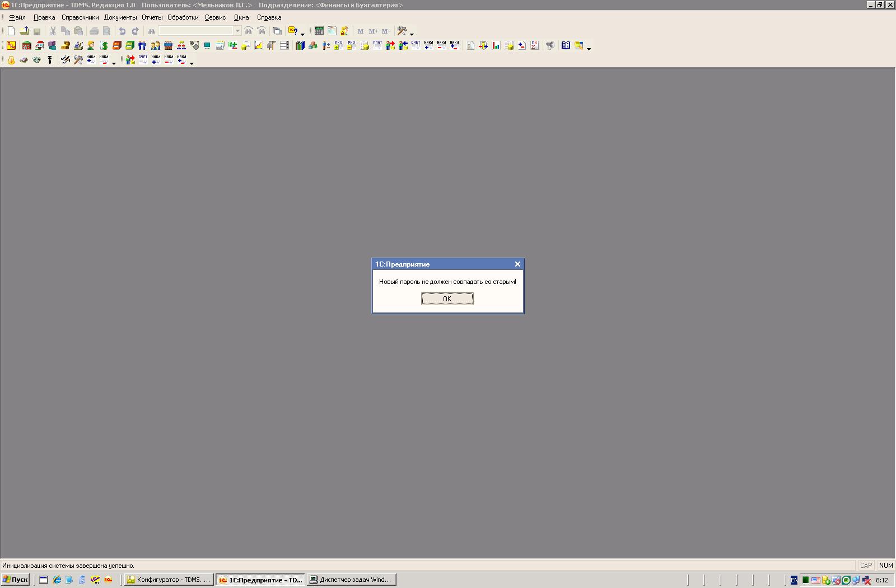Open the Документы menu
Image resolution: width=896 pixels, height=588 pixels.
click(x=120, y=17)
